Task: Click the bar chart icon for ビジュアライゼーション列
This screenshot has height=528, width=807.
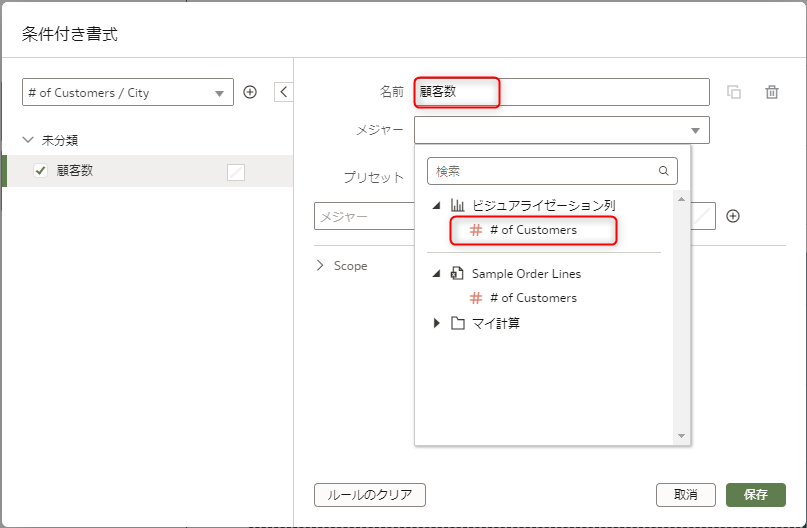Action: point(457,205)
